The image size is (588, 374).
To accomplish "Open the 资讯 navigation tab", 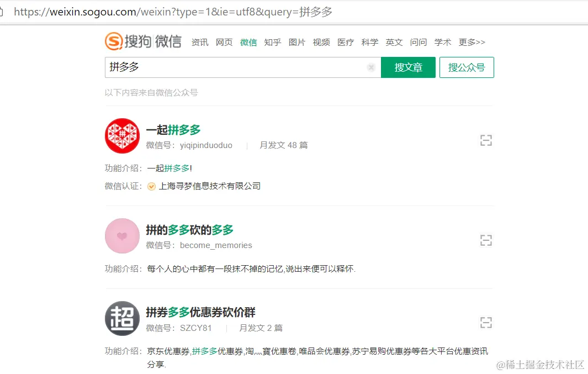I will [200, 43].
